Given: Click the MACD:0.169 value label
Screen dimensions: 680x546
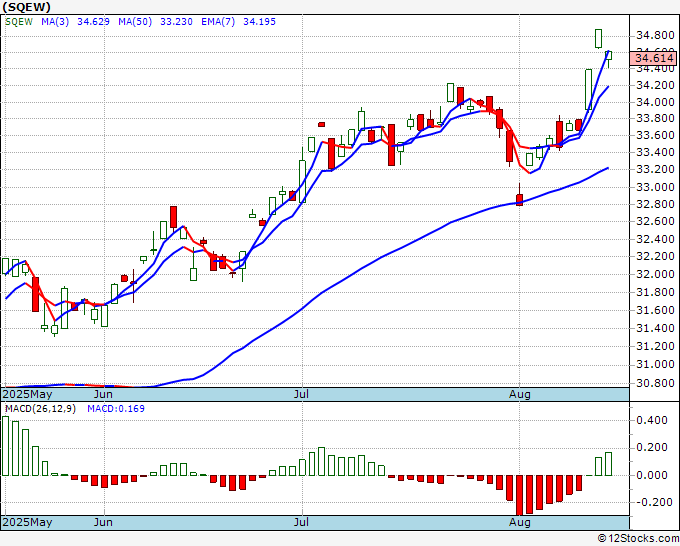Looking at the screenshot, I should 116,409.
